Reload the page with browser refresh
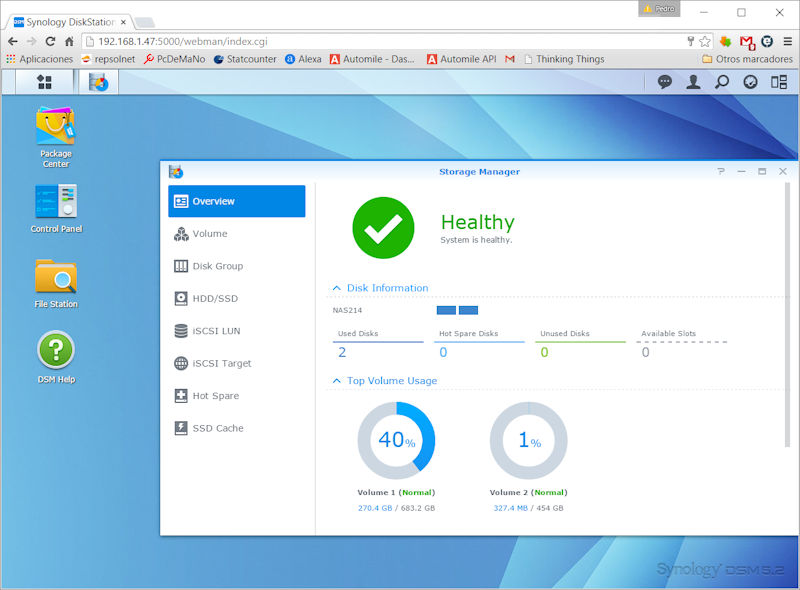The image size is (800, 590). [x=50, y=41]
